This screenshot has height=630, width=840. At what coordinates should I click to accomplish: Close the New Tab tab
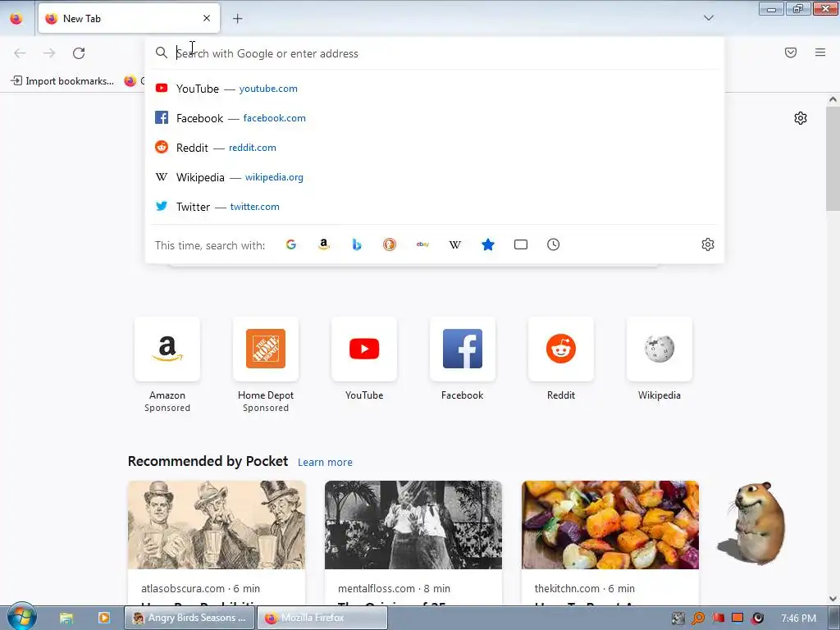point(207,18)
